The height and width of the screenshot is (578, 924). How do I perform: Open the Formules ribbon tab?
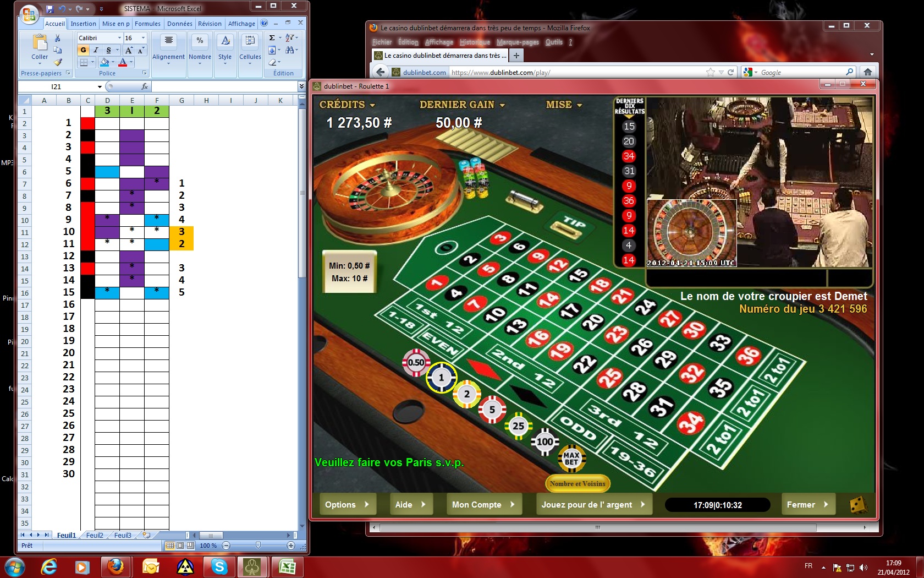147,24
